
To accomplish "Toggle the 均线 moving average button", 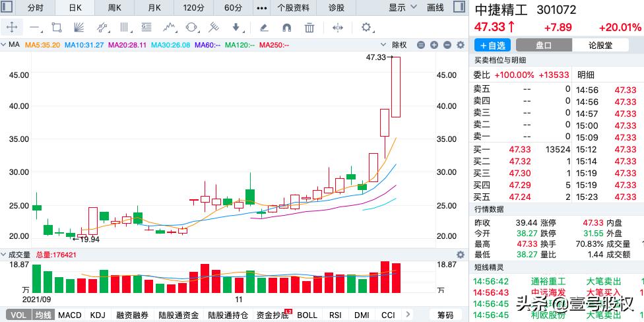I will (43, 315).
